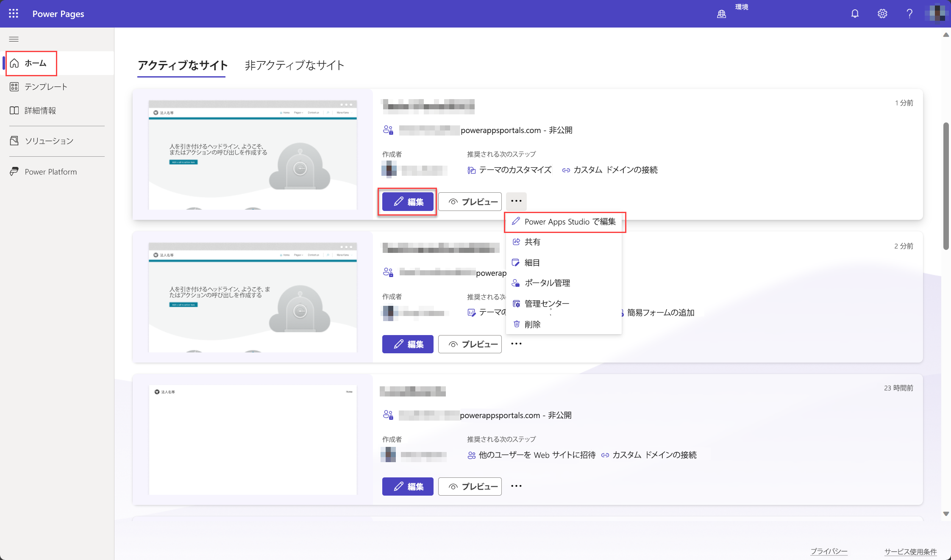The height and width of the screenshot is (560, 951).
Task: Click the 編集 button on third site
Action: point(407,486)
